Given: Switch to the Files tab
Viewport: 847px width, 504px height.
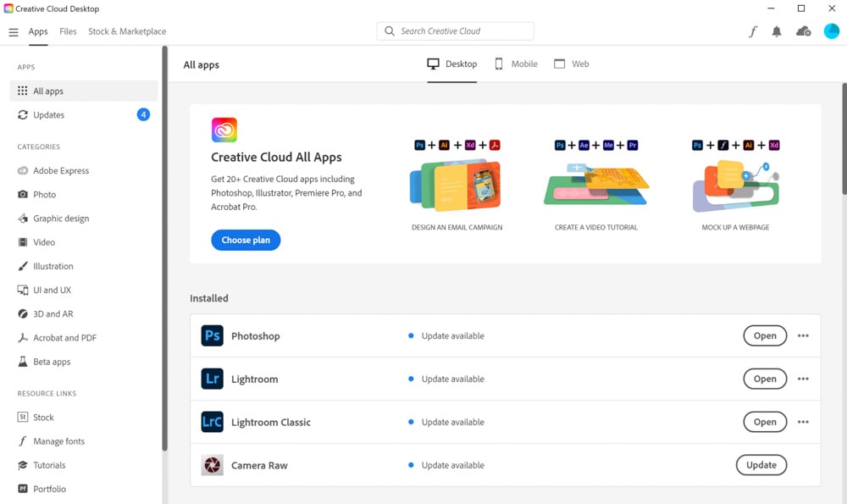Looking at the screenshot, I should click(x=68, y=31).
